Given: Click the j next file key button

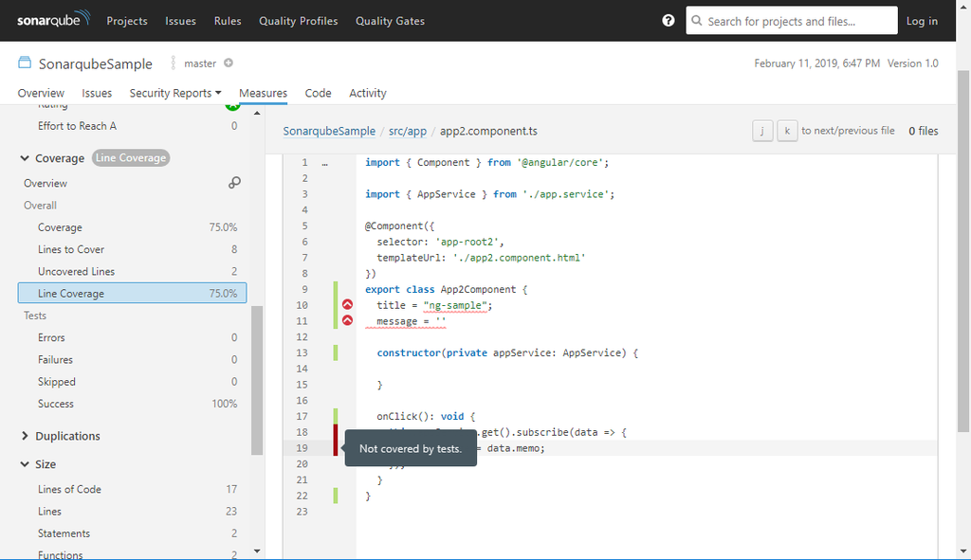Looking at the screenshot, I should (x=762, y=131).
